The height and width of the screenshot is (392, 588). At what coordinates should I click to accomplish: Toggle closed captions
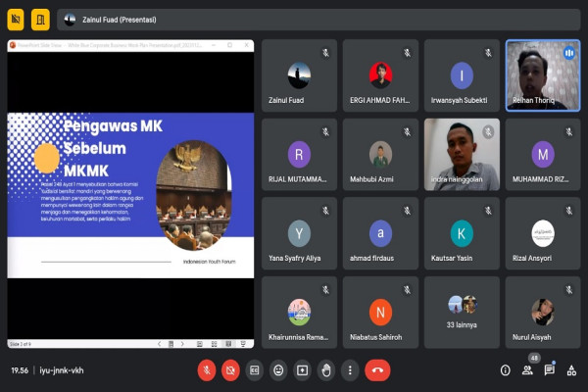pos(254,370)
